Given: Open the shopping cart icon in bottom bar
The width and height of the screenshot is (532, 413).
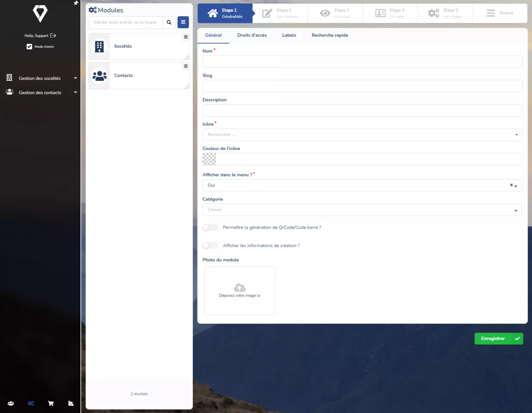Looking at the screenshot, I should [x=51, y=403].
